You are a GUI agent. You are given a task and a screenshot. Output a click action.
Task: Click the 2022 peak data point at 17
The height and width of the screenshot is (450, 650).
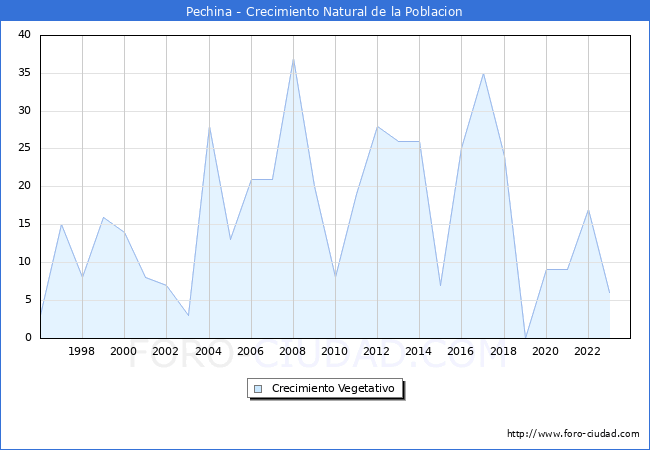pos(588,210)
